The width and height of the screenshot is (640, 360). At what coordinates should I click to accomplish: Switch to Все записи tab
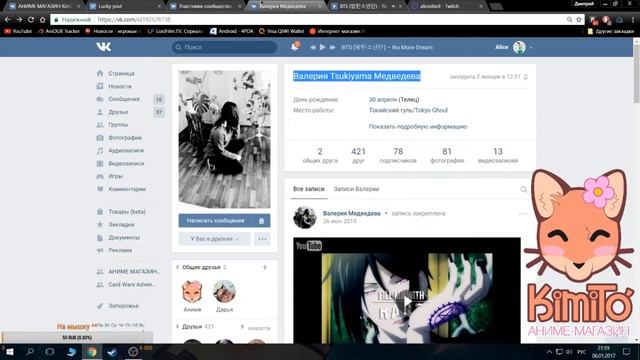(309, 189)
